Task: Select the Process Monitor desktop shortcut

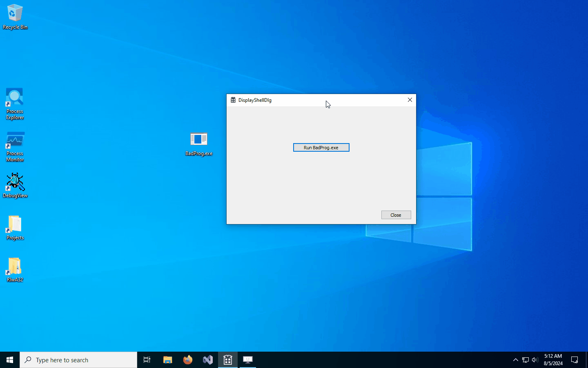Action: click(15, 146)
